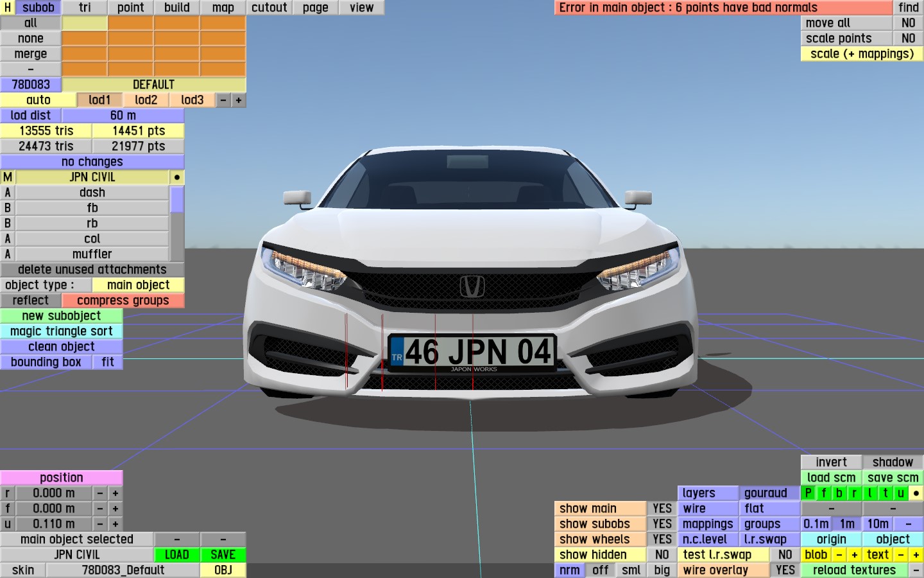Viewport: 924px width, 578px height.
Task: Toggle show subobs YES
Action: (662, 524)
